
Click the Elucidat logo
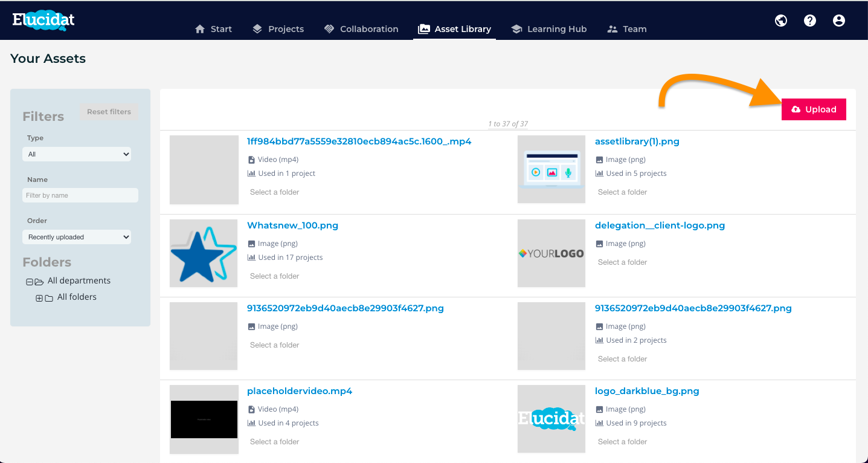click(43, 19)
